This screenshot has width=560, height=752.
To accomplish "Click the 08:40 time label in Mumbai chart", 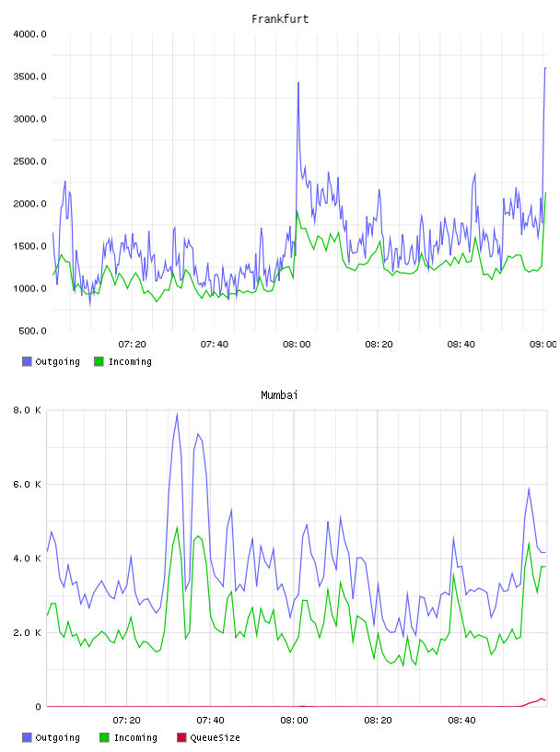I will click(x=461, y=721).
